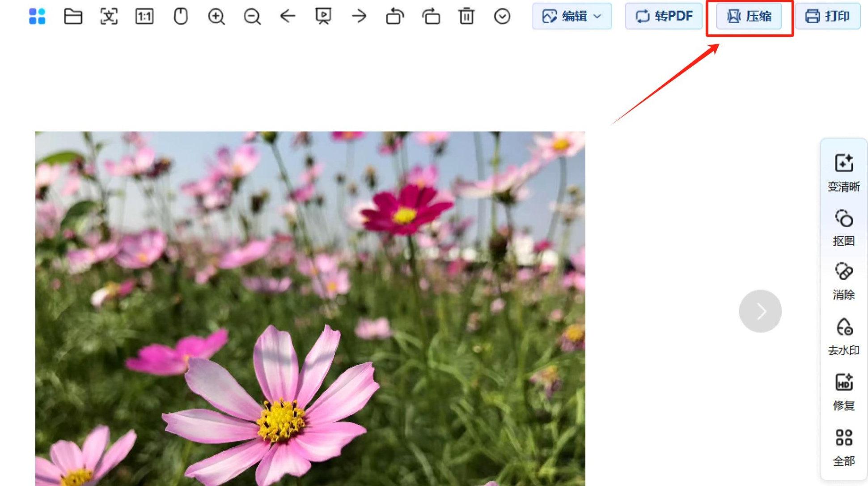868x486 pixels.
Task: Open the 编辑 dropdown menu
Action: tap(572, 17)
